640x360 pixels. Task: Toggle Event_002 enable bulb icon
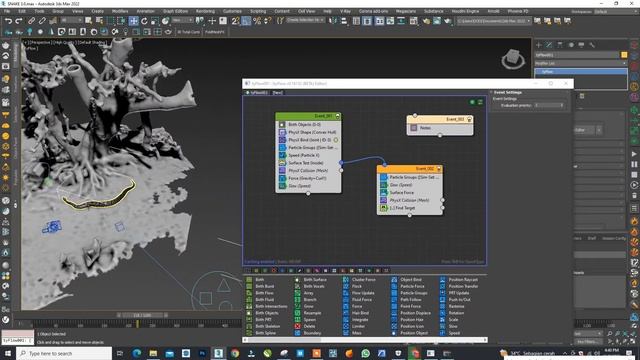439,169
